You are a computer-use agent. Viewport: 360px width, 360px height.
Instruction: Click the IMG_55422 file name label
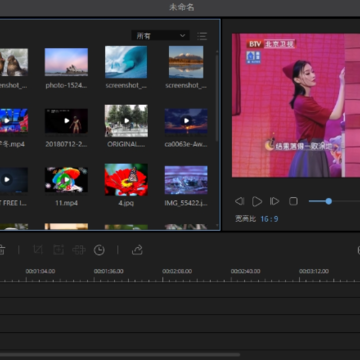click(x=186, y=203)
